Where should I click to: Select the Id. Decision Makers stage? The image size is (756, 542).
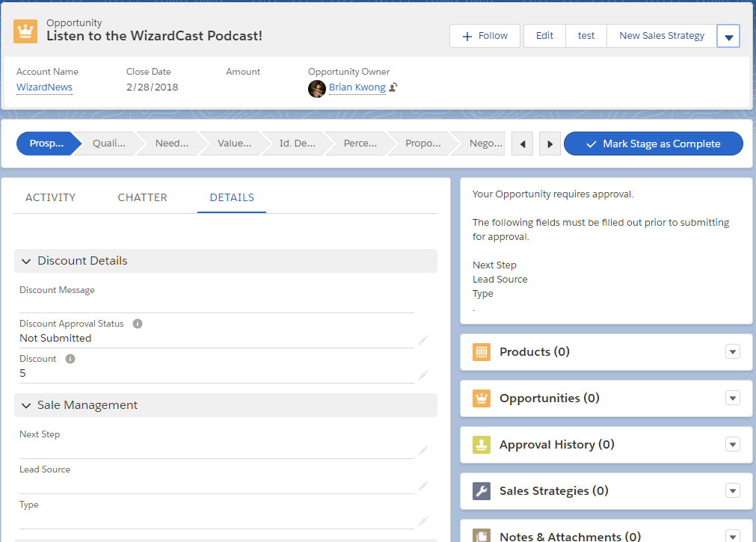(297, 144)
